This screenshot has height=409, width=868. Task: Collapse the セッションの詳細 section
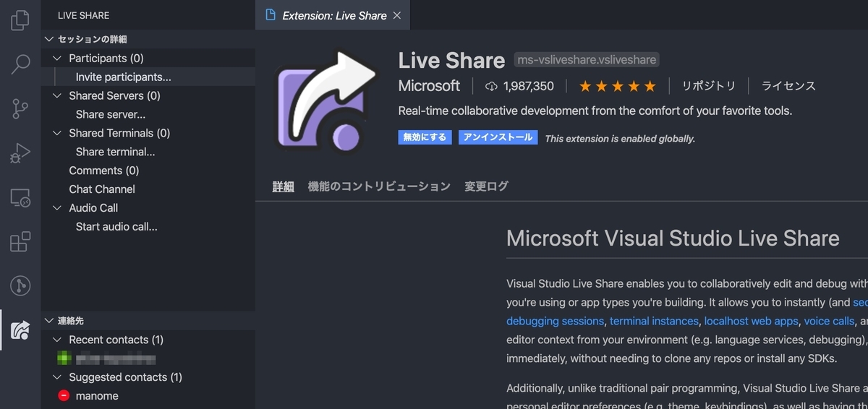point(49,39)
